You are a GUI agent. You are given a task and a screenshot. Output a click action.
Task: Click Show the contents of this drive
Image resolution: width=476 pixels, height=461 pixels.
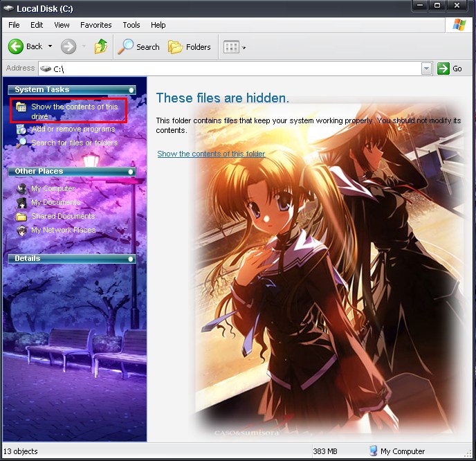[75, 111]
